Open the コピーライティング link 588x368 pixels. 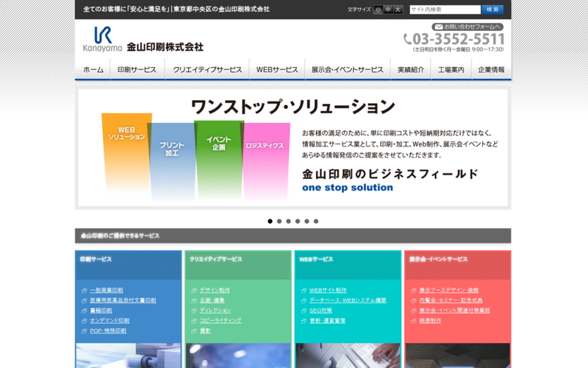pos(220,321)
